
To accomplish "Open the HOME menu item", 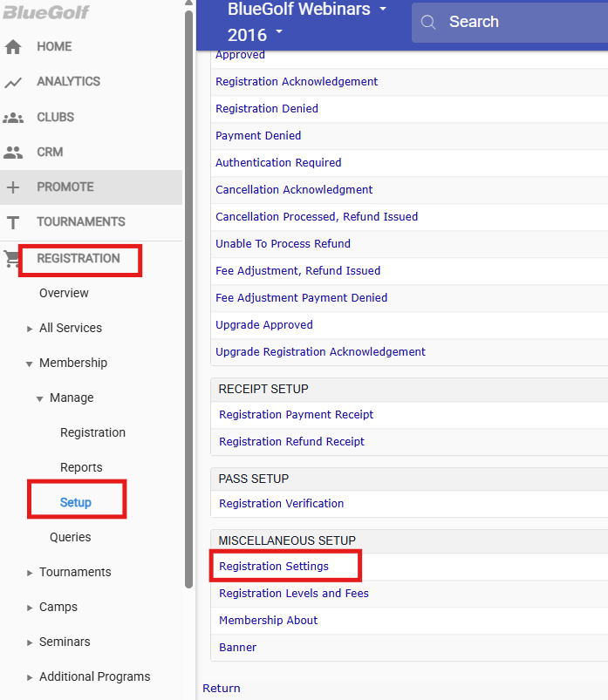I will [x=54, y=46].
